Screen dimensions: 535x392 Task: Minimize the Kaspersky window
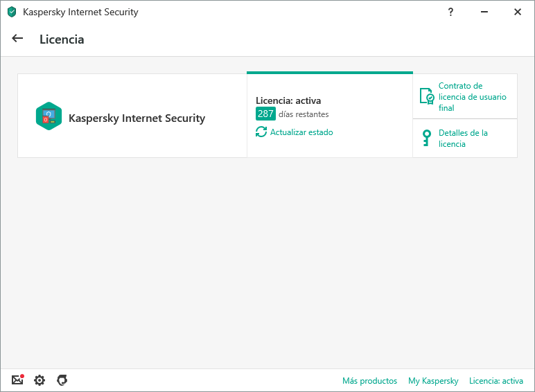tap(484, 12)
